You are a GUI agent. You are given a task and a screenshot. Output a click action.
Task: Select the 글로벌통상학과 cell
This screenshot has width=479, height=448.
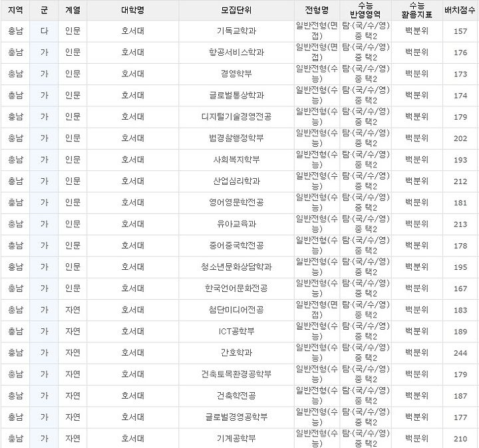236,95
